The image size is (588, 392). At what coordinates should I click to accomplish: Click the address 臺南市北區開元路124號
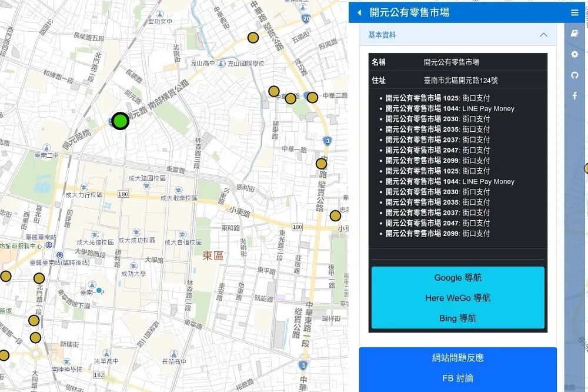coord(461,81)
